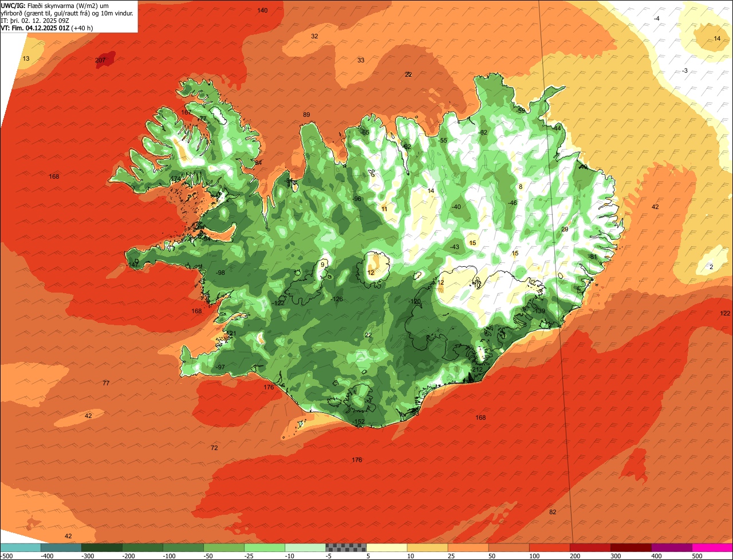
Task: Pick the darkest green -300 legend swatch
Action: tap(101, 547)
